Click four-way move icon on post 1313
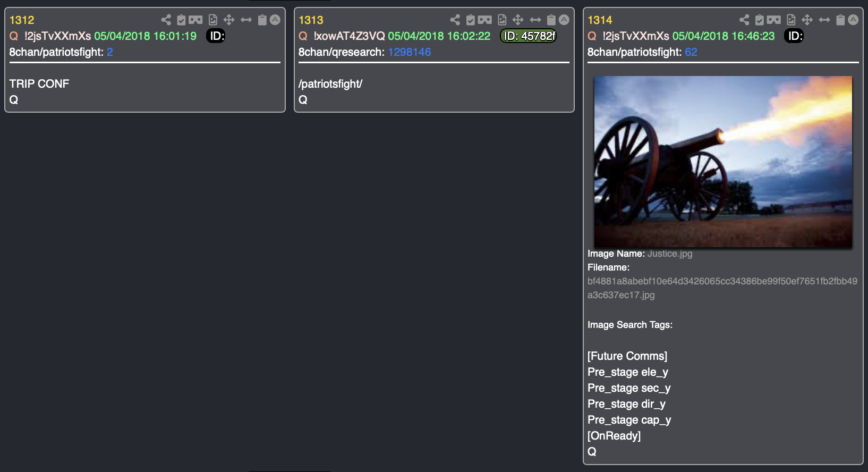868x472 pixels. [518, 20]
